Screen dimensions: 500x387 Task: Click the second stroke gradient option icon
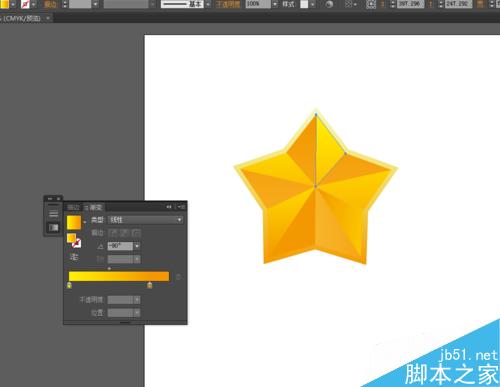(125, 233)
